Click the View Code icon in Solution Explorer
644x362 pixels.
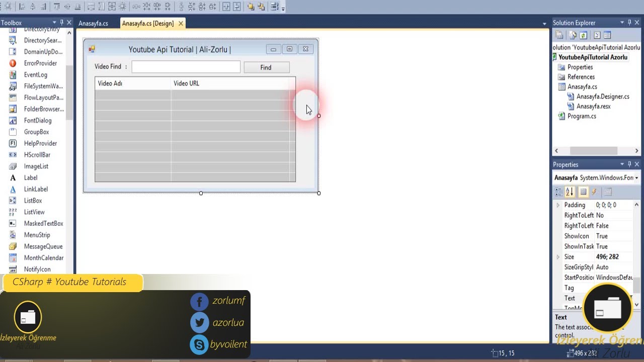point(597,35)
